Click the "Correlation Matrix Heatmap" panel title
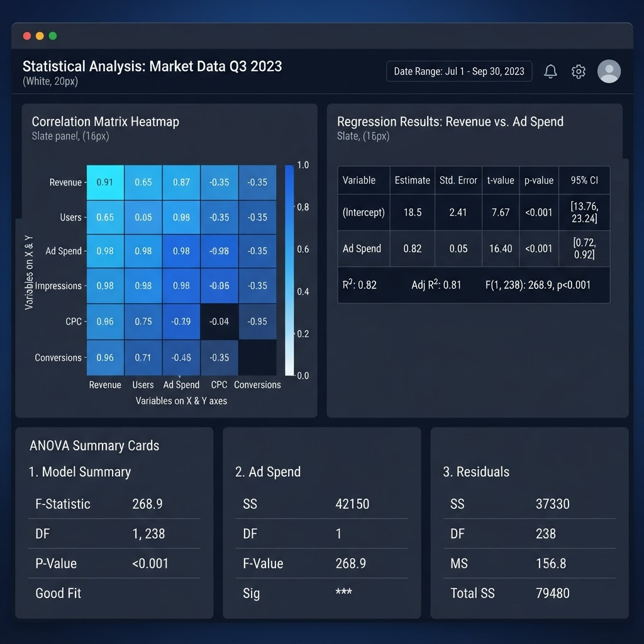The width and height of the screenshot is (644, 644). 106,121
